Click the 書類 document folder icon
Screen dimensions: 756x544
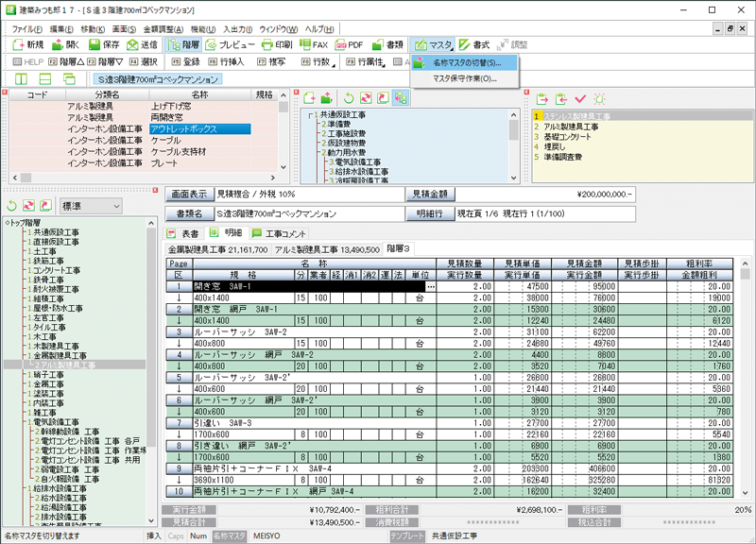coord(378,44)
